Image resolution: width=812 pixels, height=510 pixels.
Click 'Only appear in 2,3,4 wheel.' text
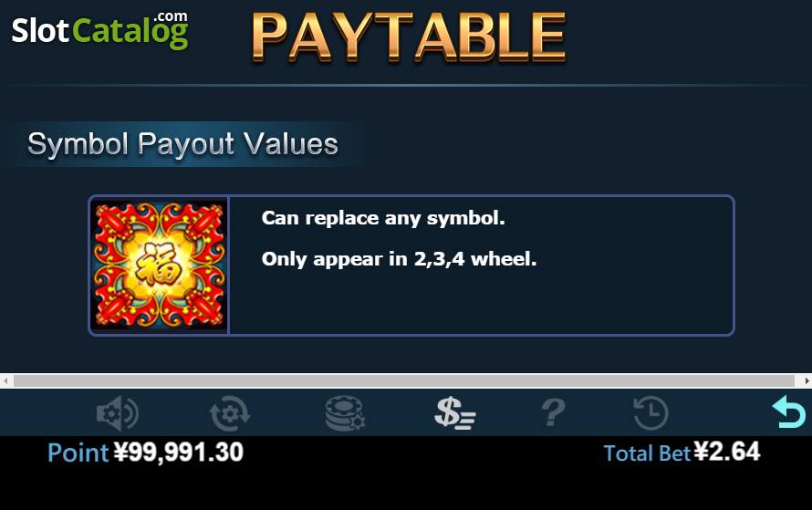pos(400,259)
